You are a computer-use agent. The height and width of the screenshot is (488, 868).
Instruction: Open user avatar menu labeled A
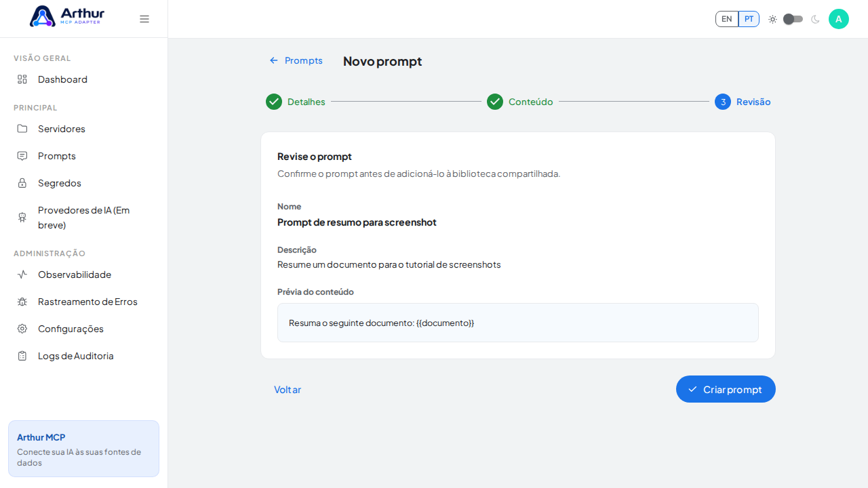pos(839,19)
